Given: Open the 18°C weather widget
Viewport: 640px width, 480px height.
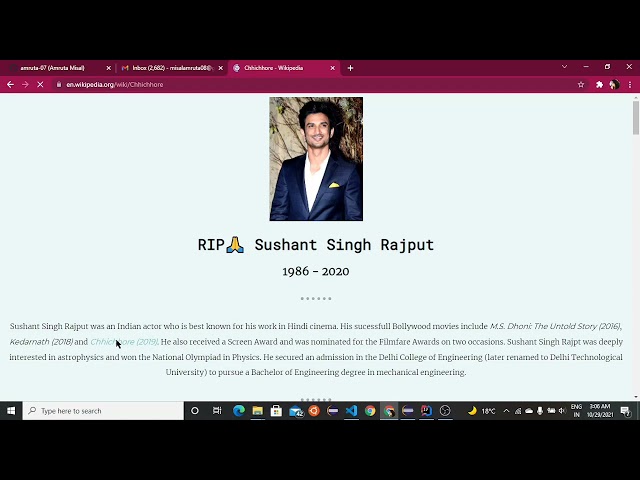Looking at the screenshot, I should point(481,411).
